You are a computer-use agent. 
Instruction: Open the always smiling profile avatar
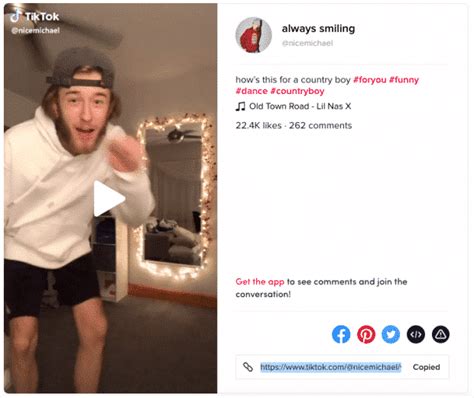[x=253, y=35]
